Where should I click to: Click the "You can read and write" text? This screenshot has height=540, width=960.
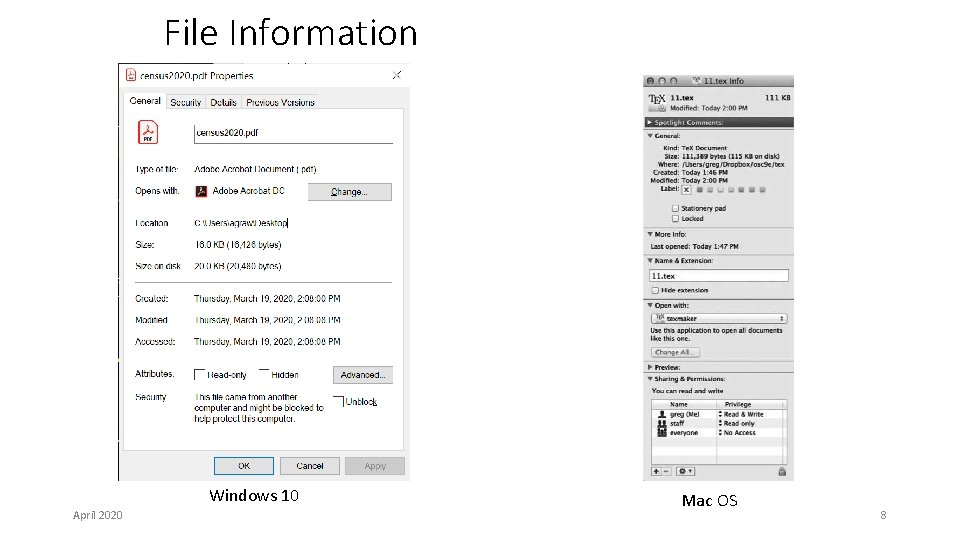point(687,391)
